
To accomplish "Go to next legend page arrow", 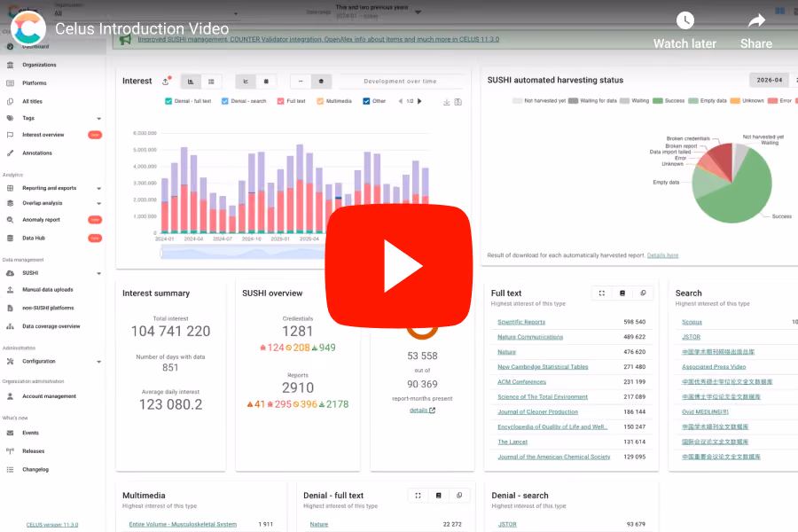I will coord(419,101).
